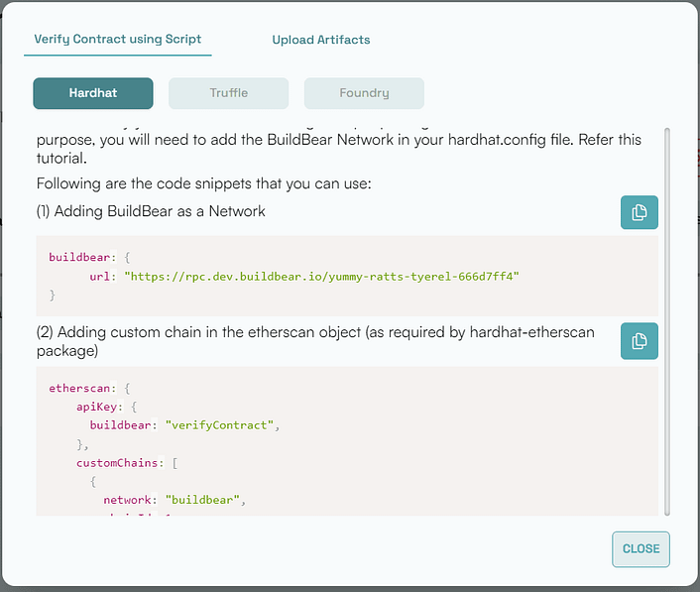Close the verify contract dialog

(641, 548)
